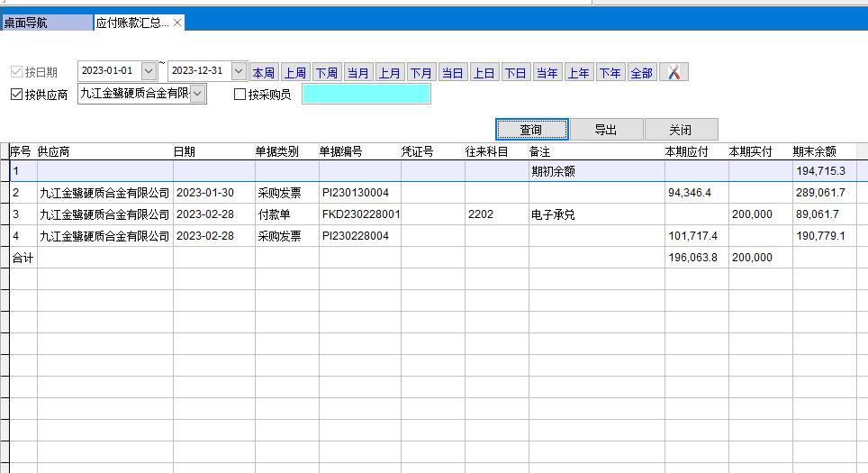Enable the 按采购员 checkbox

pyautogui.click(x=240, y=95)
